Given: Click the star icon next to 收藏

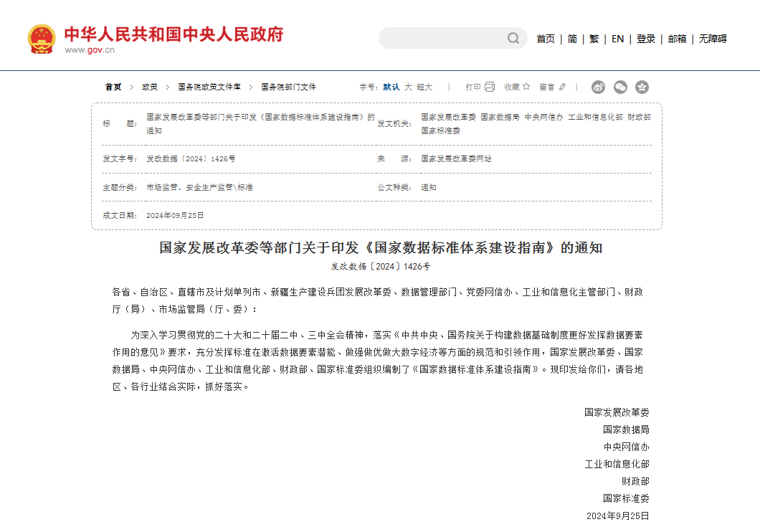Looking at the screenshot, I should (526, 87).
